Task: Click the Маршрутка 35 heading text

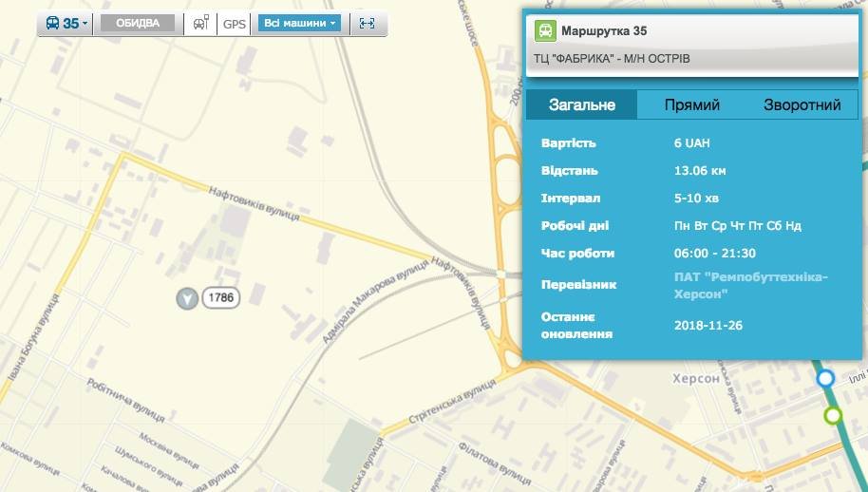Action: click(x=604, y=30)
